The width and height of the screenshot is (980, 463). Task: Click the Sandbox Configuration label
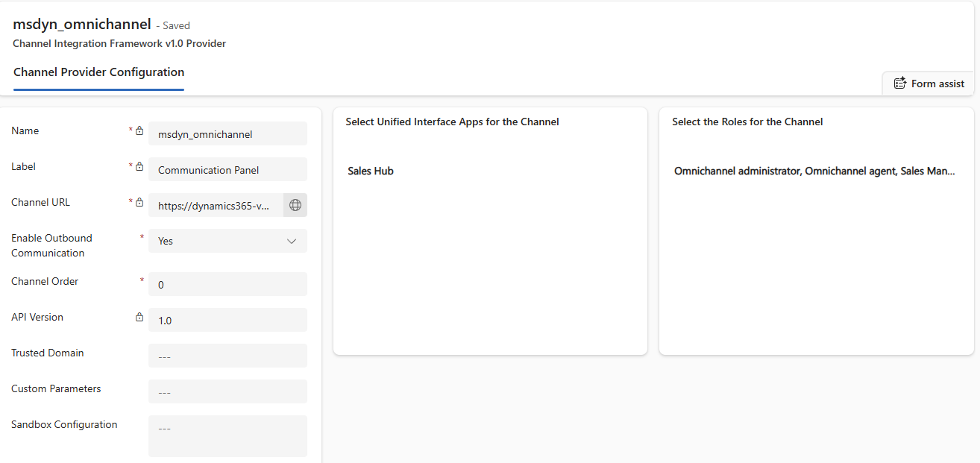64,424
